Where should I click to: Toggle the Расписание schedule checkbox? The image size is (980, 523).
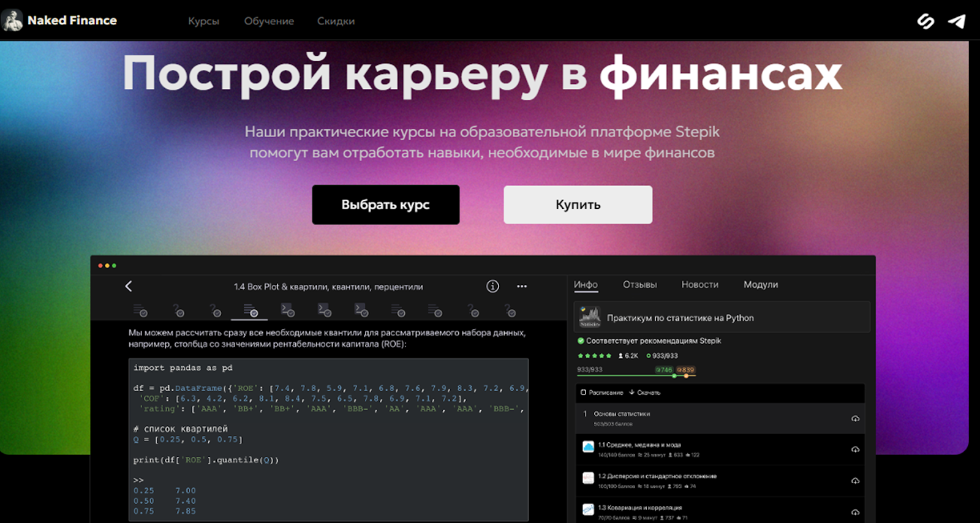(583, 393)
